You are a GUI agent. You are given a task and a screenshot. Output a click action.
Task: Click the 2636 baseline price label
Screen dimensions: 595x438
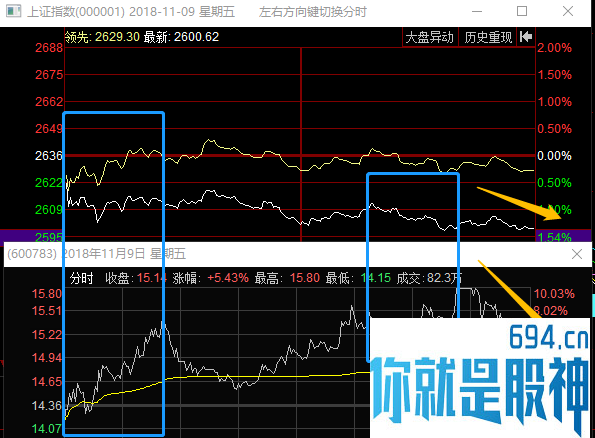(49, 156)
